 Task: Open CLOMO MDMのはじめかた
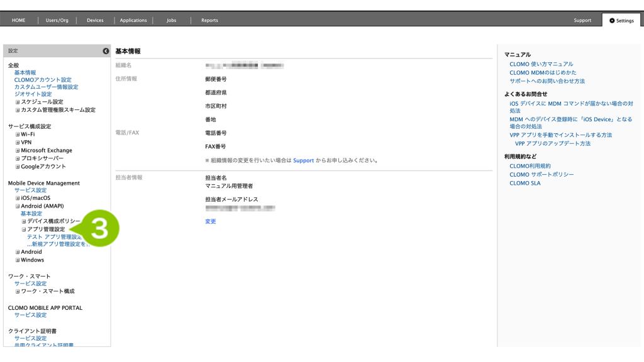(543, 73)
